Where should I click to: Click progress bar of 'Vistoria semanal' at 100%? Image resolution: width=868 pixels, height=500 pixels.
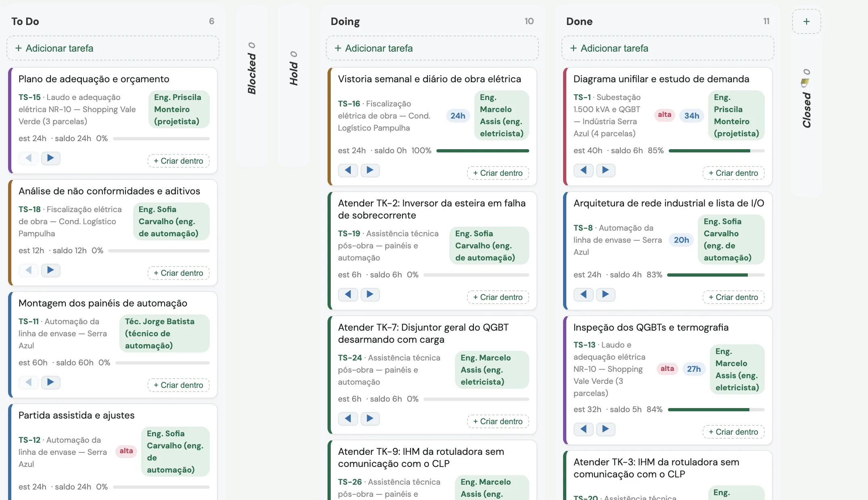[482, 151]
